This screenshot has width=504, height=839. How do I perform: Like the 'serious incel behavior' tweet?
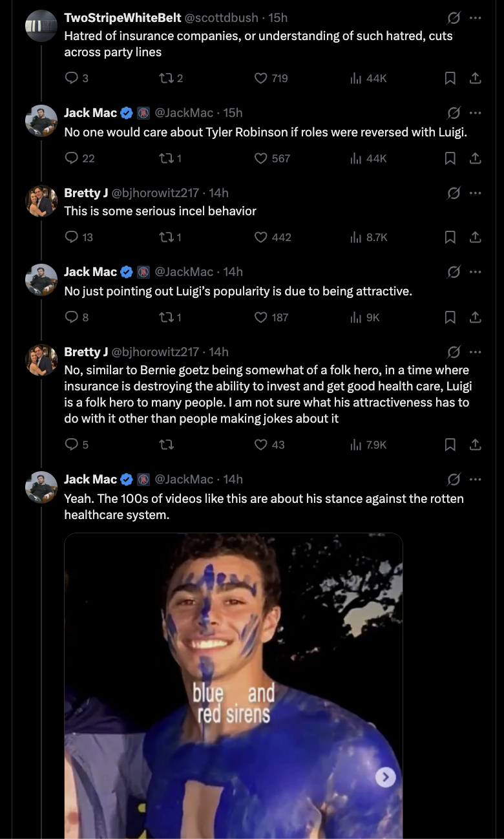[261, 238]
